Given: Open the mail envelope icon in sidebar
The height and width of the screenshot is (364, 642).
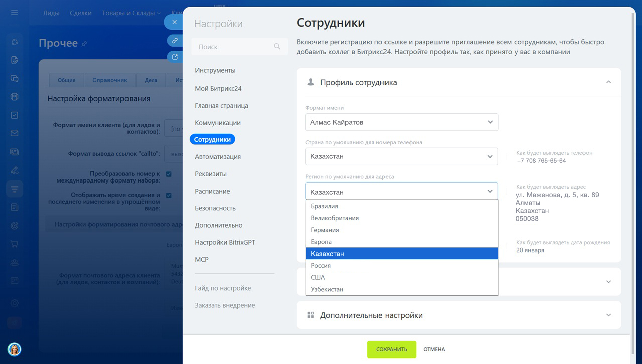Looking at the screenshot, I should [x=15, y=134].
